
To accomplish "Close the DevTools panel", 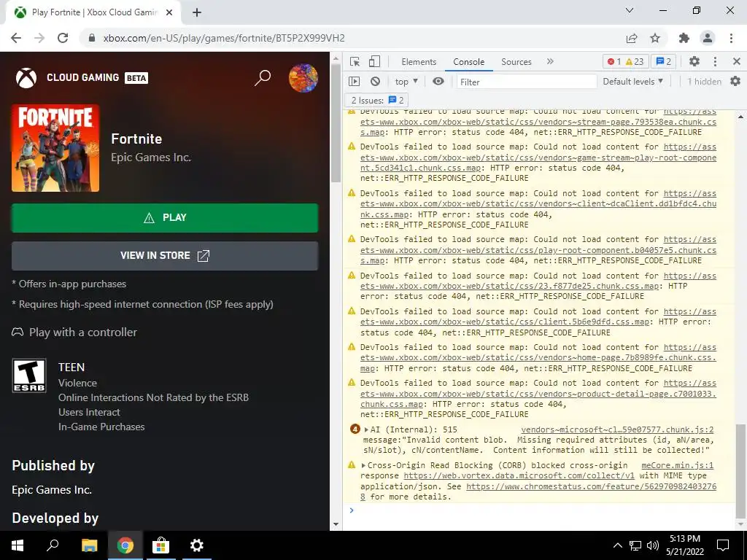I will [737, 61].
